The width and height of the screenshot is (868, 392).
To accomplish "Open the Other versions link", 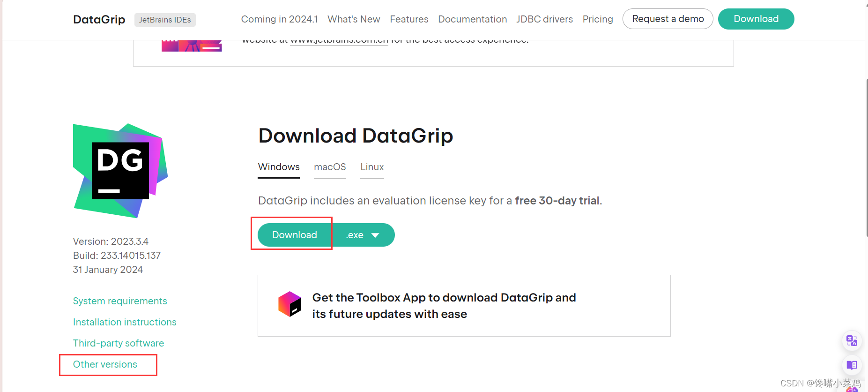I will (x=105, y=364).
